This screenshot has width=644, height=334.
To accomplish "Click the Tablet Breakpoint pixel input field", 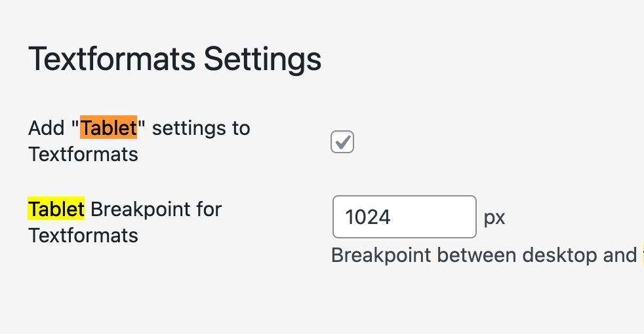I will pos(404,217).
